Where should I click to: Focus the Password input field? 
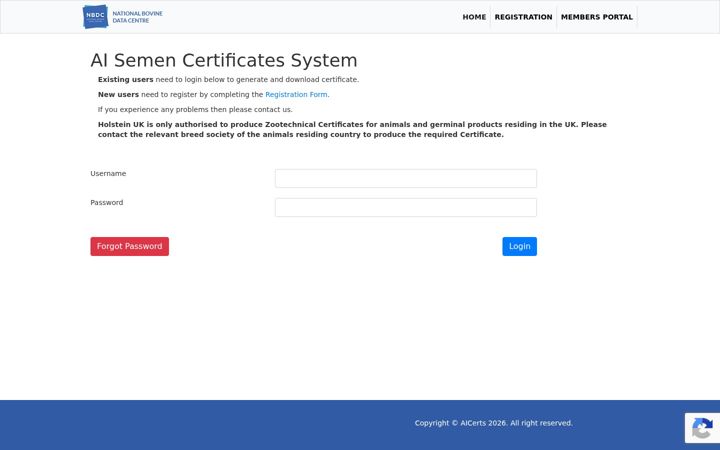(x=405, y=207)
